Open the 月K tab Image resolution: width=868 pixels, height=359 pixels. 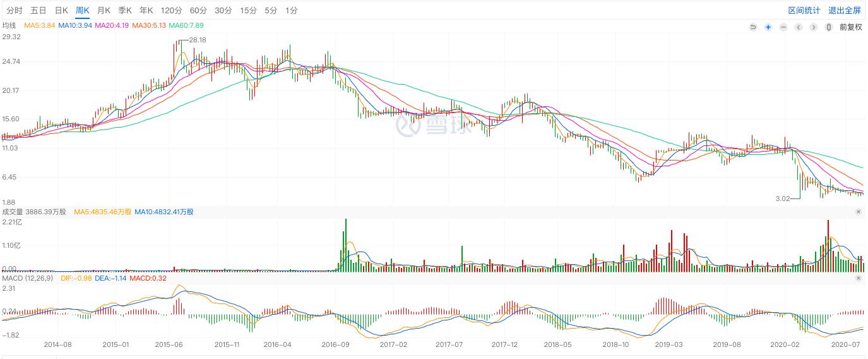click(x=104, y=11)
